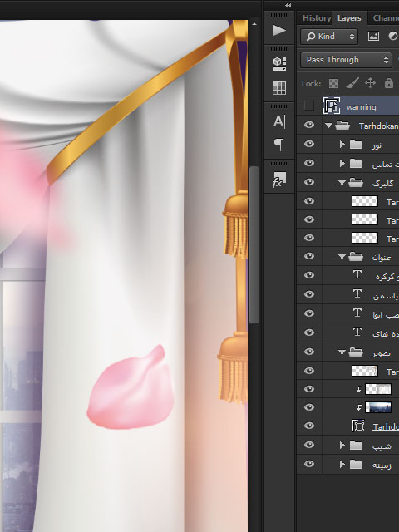Click the underlined Tarhdo shape layer icon
This screenshot has width=399, height=532.
(358, 426)
